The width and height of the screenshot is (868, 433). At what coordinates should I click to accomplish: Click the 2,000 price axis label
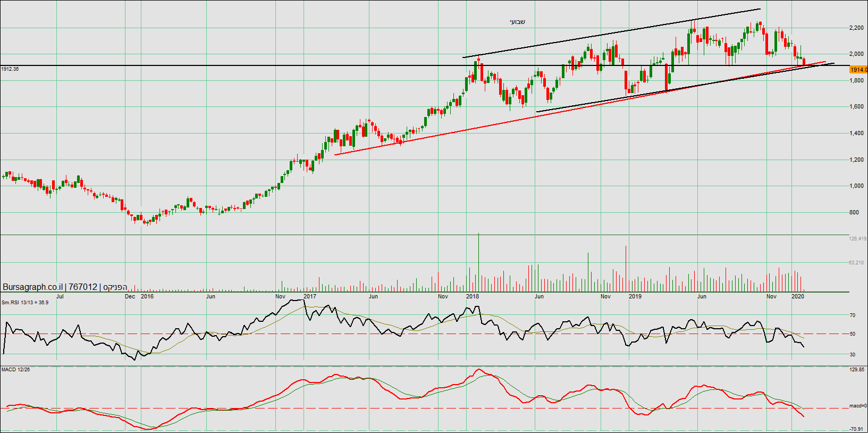pos(856,54)
